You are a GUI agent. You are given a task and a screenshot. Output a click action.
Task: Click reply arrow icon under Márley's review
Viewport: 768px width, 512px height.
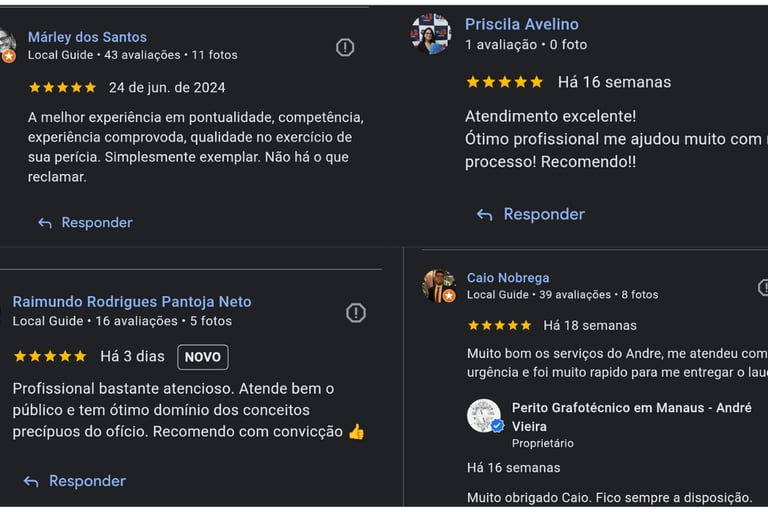[x=45, y=223]
